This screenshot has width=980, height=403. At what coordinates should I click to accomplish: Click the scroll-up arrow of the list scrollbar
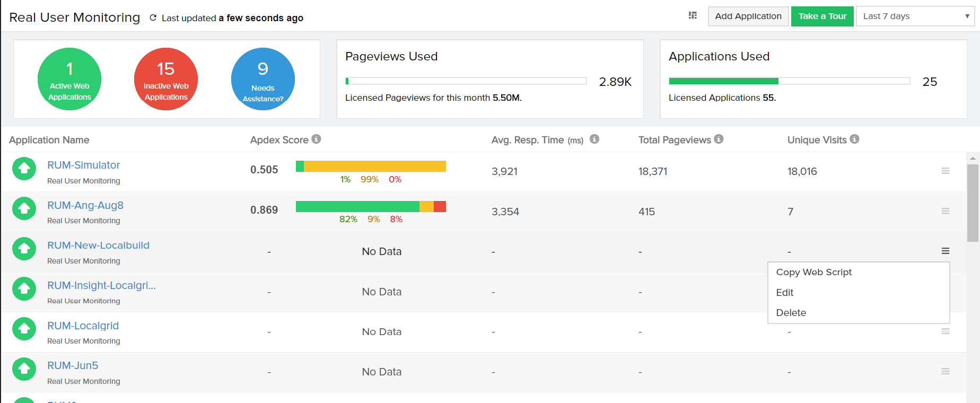click(x=973, y=158)
